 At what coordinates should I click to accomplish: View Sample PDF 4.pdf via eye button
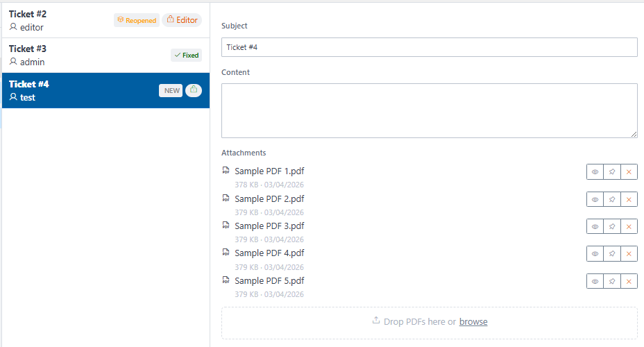click(x=595, y=253)
